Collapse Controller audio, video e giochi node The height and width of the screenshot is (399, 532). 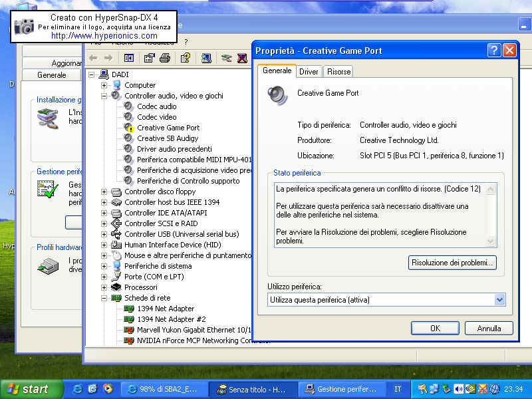(104, 96)
